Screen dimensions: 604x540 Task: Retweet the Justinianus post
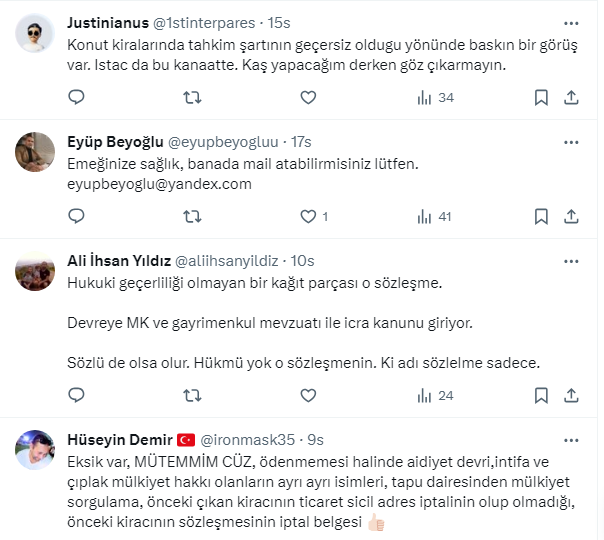[193, 97]
